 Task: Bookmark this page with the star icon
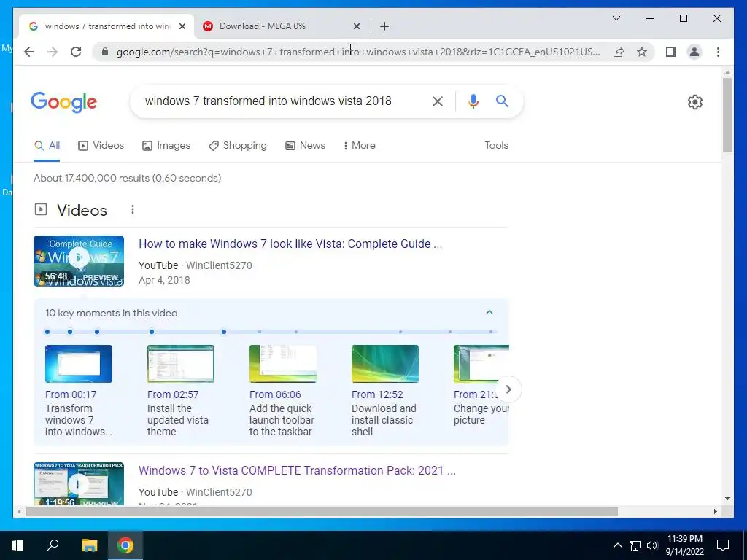[x=642, y=52]
